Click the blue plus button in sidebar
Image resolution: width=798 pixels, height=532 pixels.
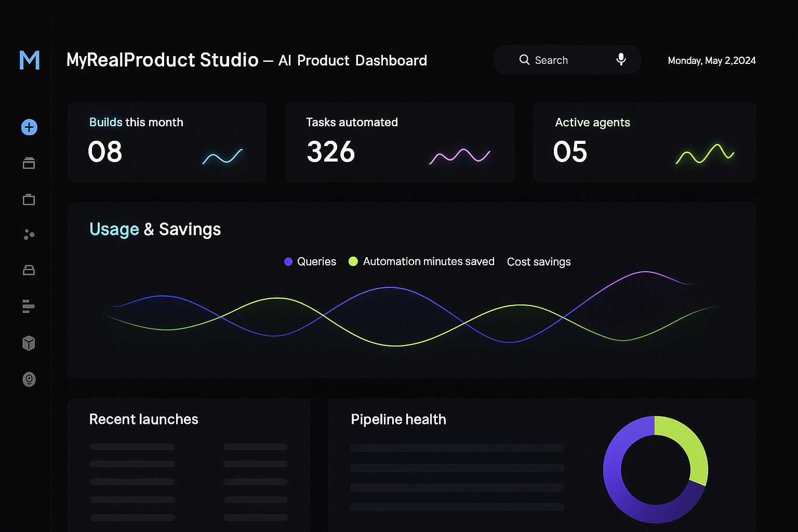pos(29,127)
